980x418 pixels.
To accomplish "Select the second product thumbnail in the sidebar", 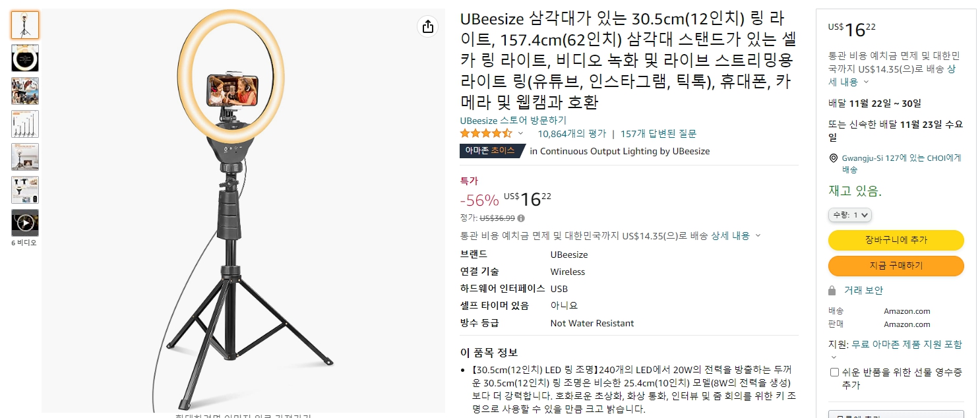I will point(24,58).
